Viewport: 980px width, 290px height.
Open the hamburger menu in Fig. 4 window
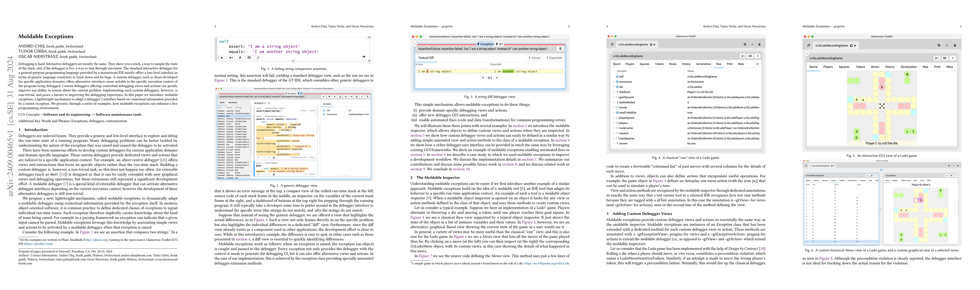759,44
